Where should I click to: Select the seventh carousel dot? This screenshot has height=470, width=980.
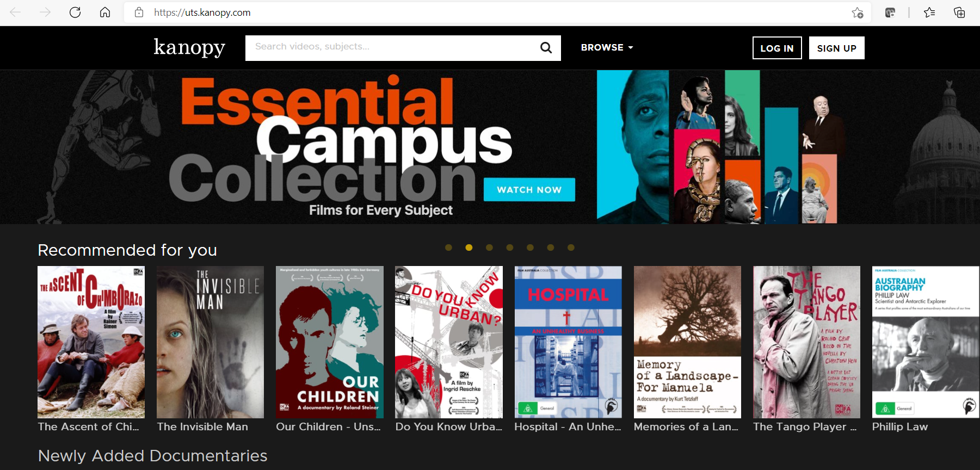click(571, 248)
